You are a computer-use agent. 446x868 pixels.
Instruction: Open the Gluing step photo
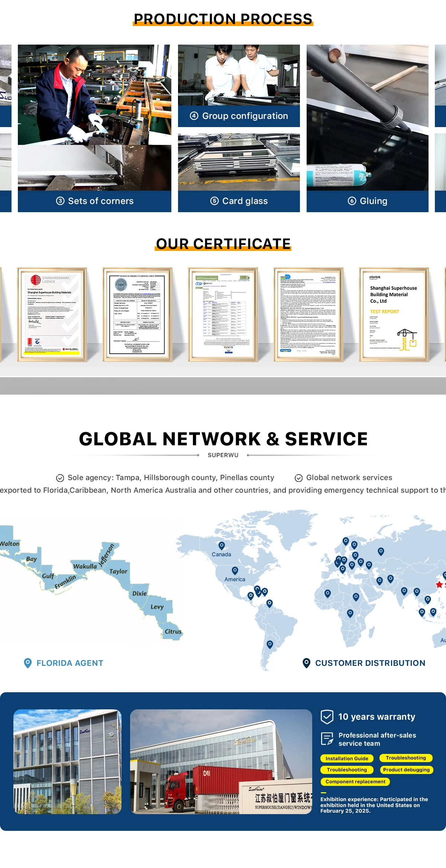367,118
